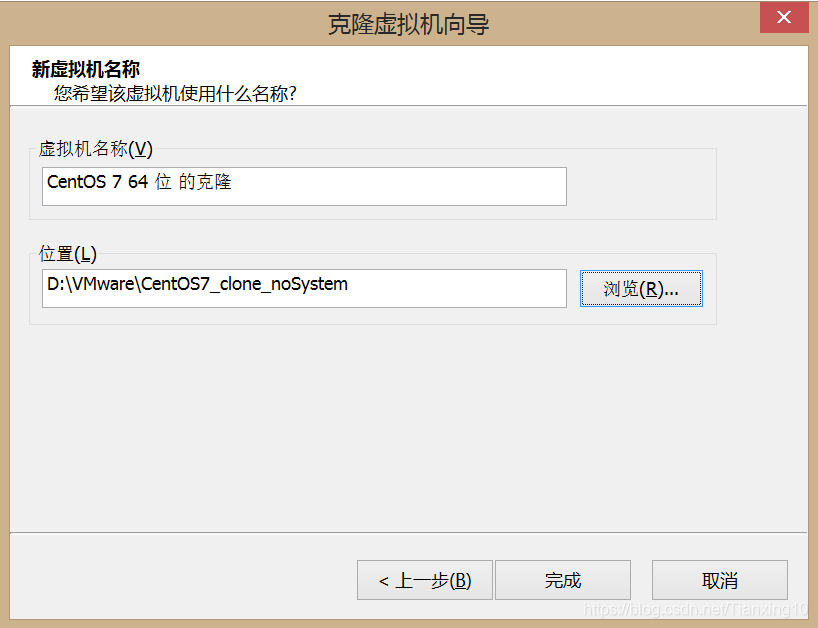Image resolution: width=818 pixels, height=628 pixels.
Task: Finish cloning with the 完成 button
Action: tap(563, 580)
